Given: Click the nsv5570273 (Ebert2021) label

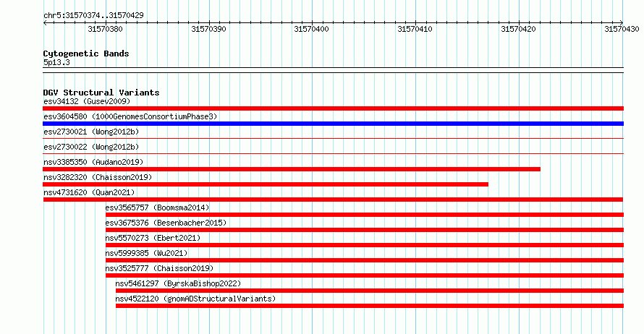Looking at the screenshot, I should [x=153, y=238].
